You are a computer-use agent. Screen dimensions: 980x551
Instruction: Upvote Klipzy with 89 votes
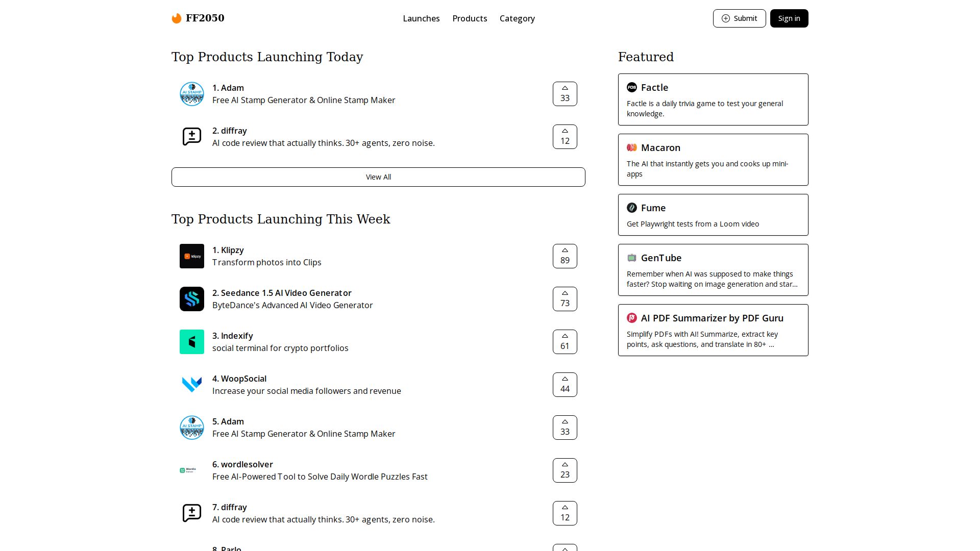565,256
